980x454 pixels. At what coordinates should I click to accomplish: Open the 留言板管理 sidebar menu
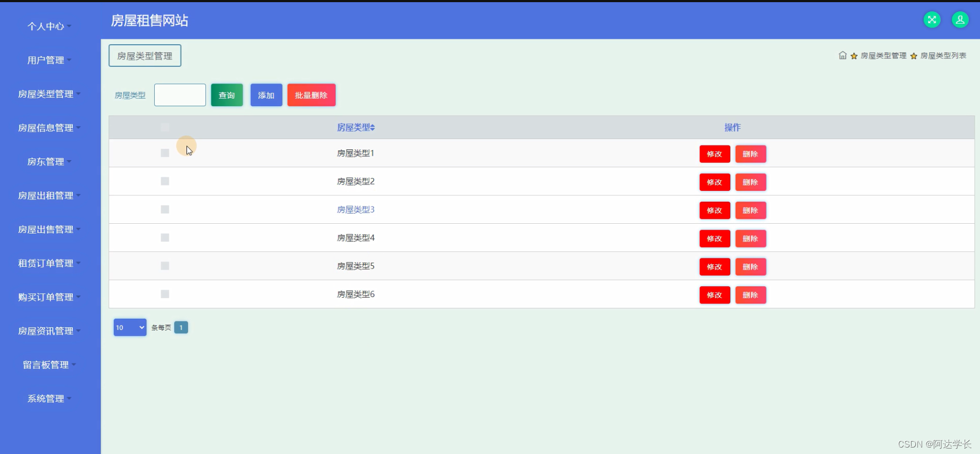coord(49,365)
